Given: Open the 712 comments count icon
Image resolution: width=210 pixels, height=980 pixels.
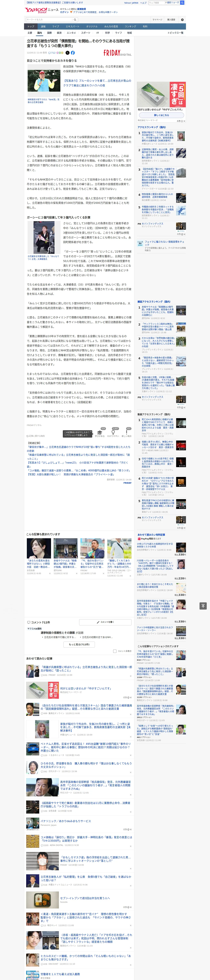Looking at the screenshot, I should (52, 53).
